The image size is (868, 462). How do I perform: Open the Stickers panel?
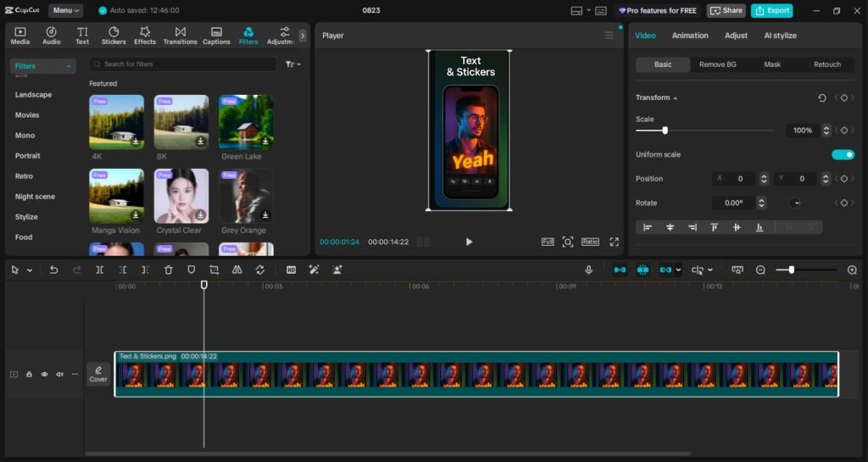click(114, 36)
